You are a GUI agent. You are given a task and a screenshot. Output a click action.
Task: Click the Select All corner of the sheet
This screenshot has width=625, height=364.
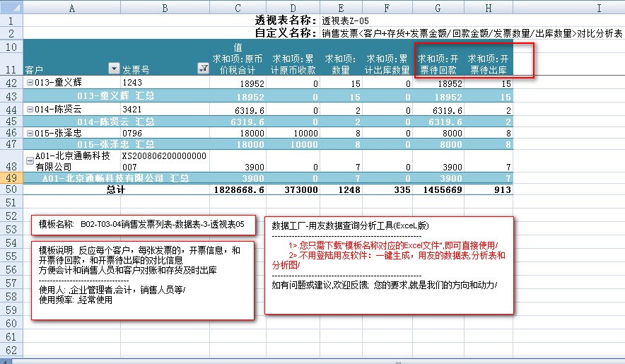[11, 8]
